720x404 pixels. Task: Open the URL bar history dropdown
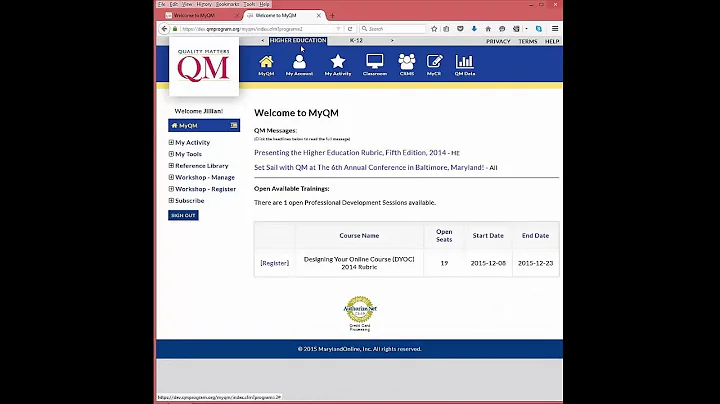click(x=338, y=28)
